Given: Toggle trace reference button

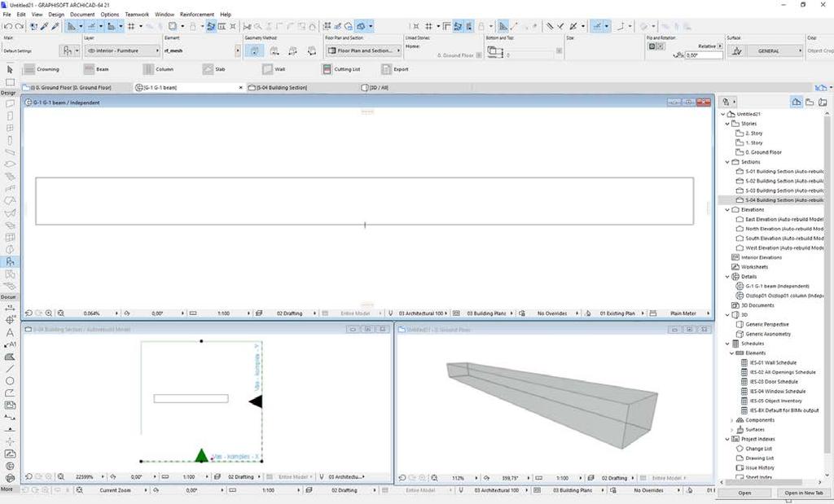Looking at the screenshot, I should click(173, 26).
